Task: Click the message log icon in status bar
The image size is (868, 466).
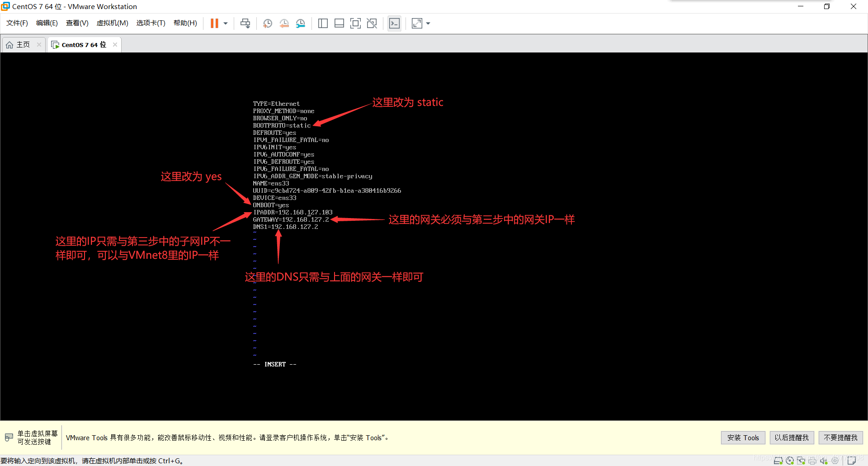Action: coord(852,461)
